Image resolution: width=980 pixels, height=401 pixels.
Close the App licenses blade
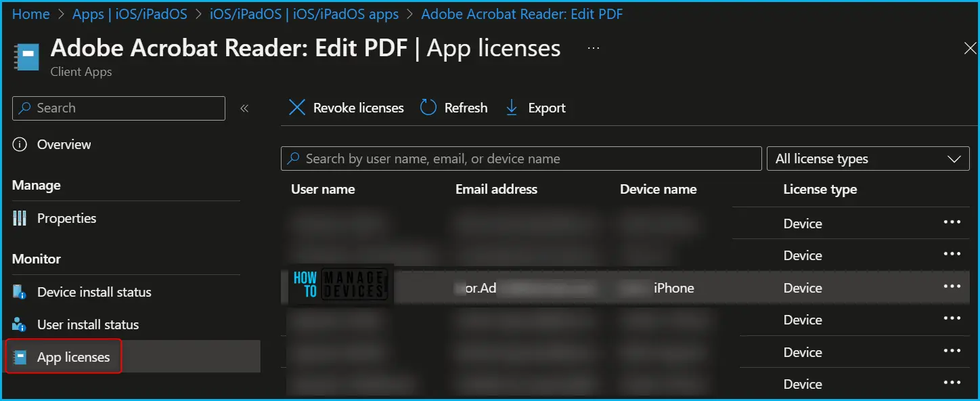[x=970, y=47]
